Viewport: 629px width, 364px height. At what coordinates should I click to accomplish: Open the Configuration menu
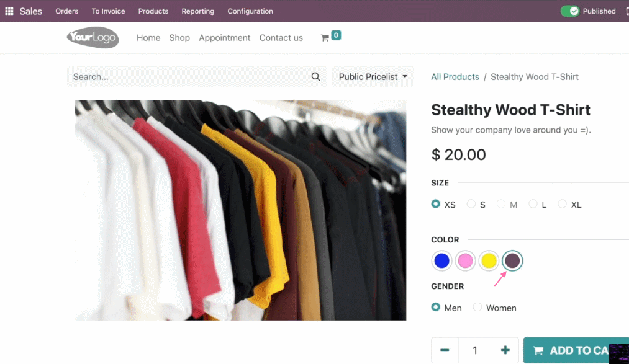[x=250, y=11]
